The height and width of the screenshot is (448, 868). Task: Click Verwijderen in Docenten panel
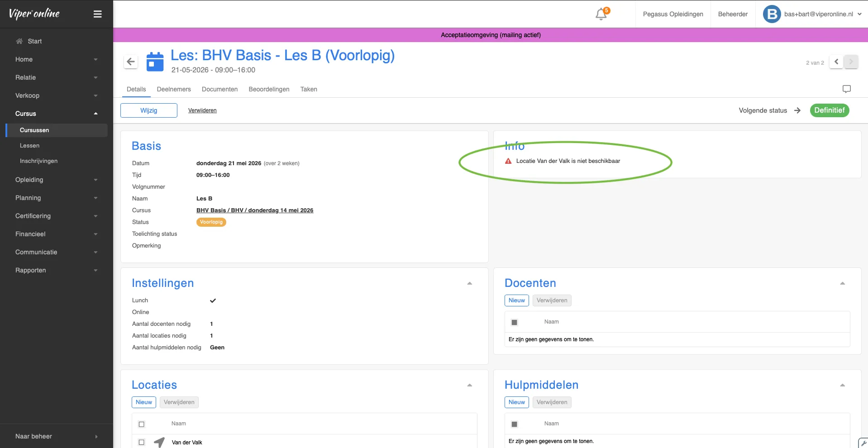tap(552, 300)
